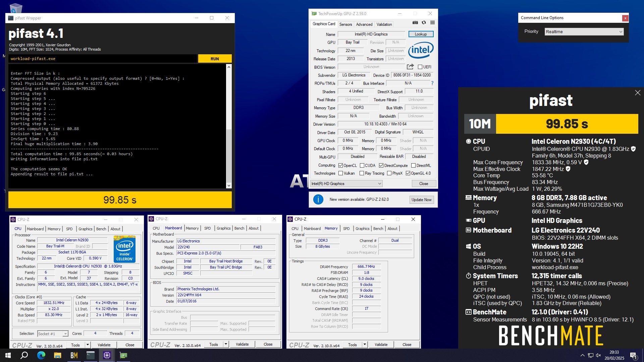Click Close in Memory CPU-Z window
Image resolution: width=644 pixels, height=362 pixels.
click(407, 345)
